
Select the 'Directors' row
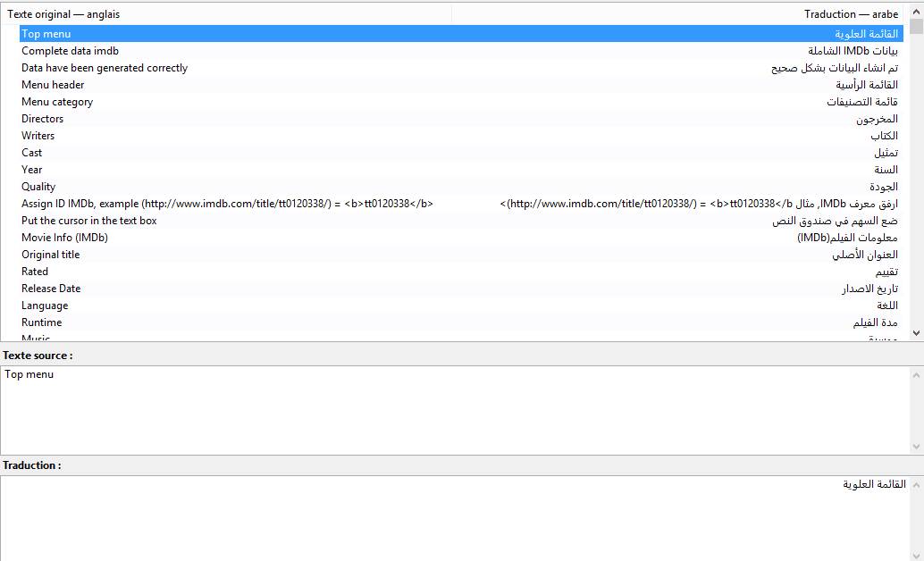461,119
